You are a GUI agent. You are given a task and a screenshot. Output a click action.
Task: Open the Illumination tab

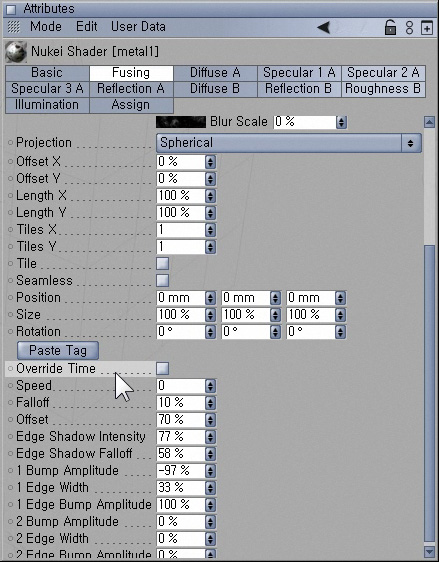pyautogui.click(x=47, y=105)
